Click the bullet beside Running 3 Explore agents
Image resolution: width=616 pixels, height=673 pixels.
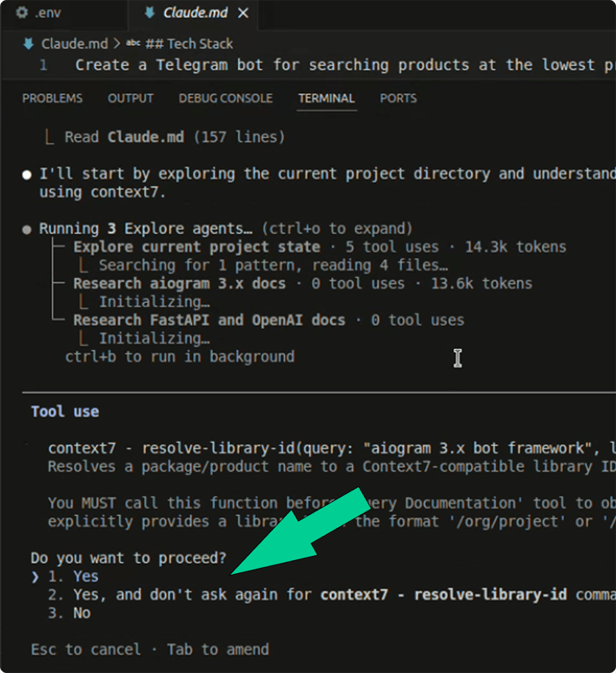[27, 229]
